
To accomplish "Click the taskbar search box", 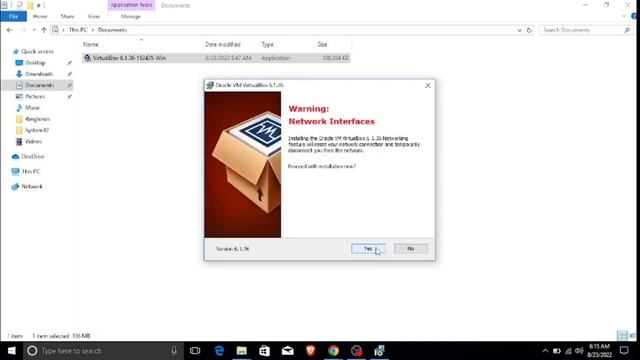I will [103, 351].
